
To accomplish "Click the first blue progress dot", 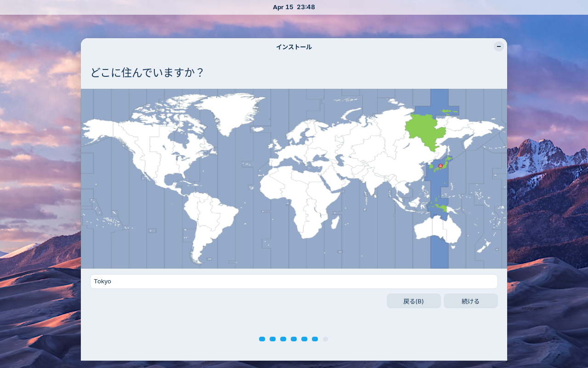I will [x=262, y=339].
